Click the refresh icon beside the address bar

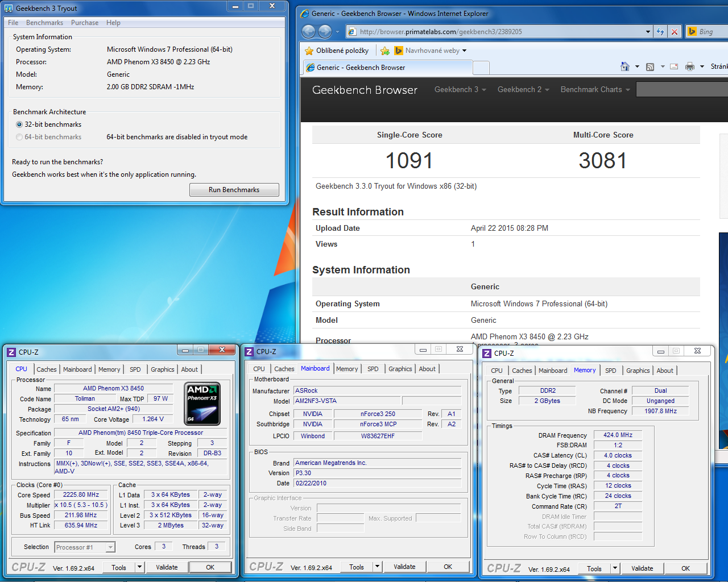(x=660, y=32)
